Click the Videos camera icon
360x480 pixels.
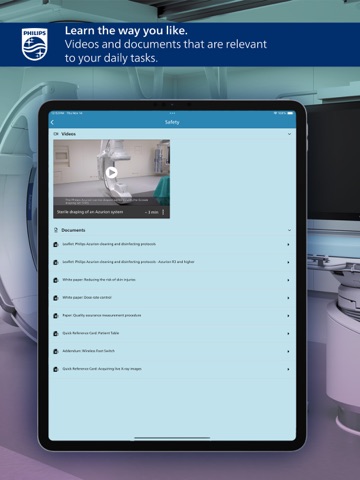(x=56, y=134)
